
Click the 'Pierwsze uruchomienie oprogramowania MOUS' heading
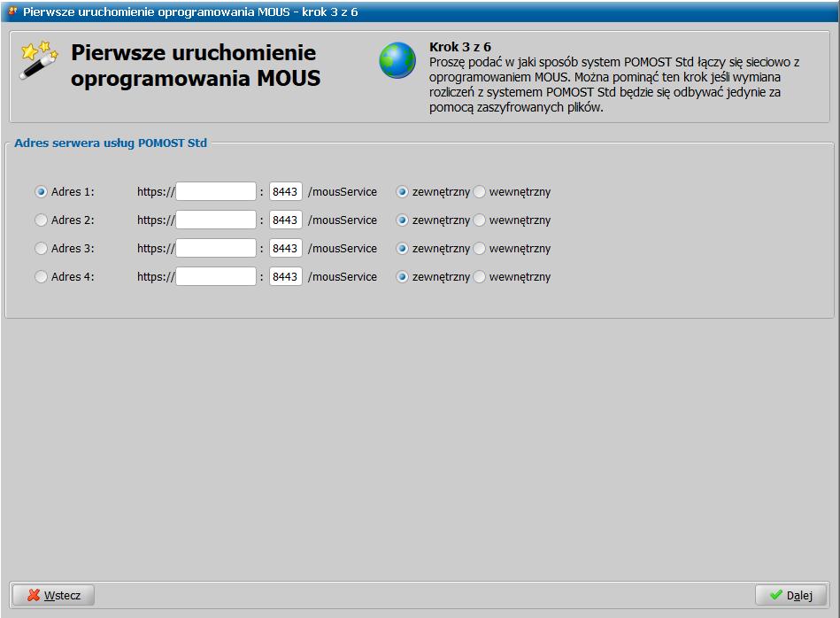click(x=196, y=66)
